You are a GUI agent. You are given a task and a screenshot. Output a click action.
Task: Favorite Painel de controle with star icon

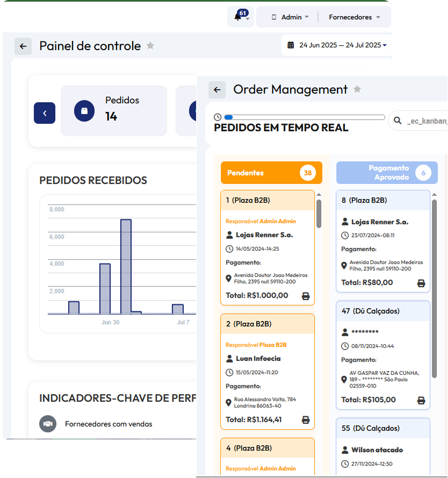150,46
